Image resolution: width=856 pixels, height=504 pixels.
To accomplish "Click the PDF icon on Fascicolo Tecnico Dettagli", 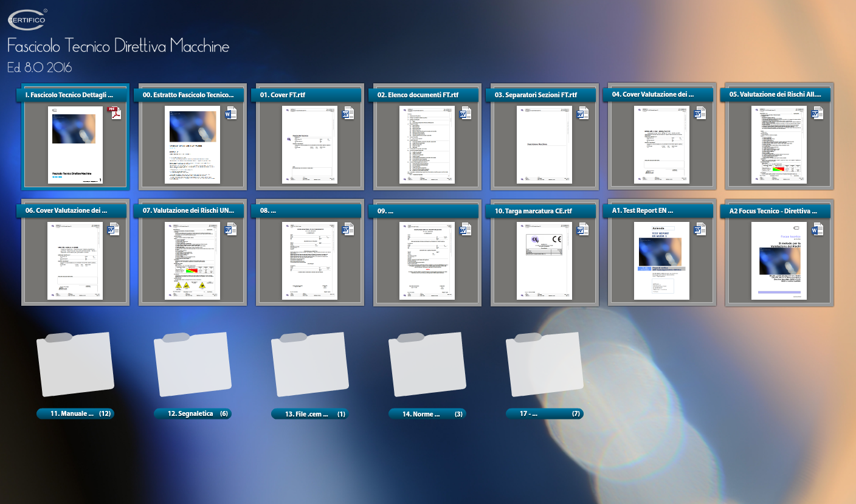I will 115,113.
